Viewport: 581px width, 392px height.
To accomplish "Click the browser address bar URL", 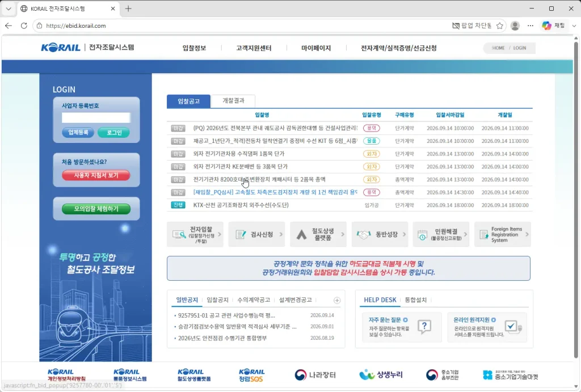I will click(x=76, y=26).
